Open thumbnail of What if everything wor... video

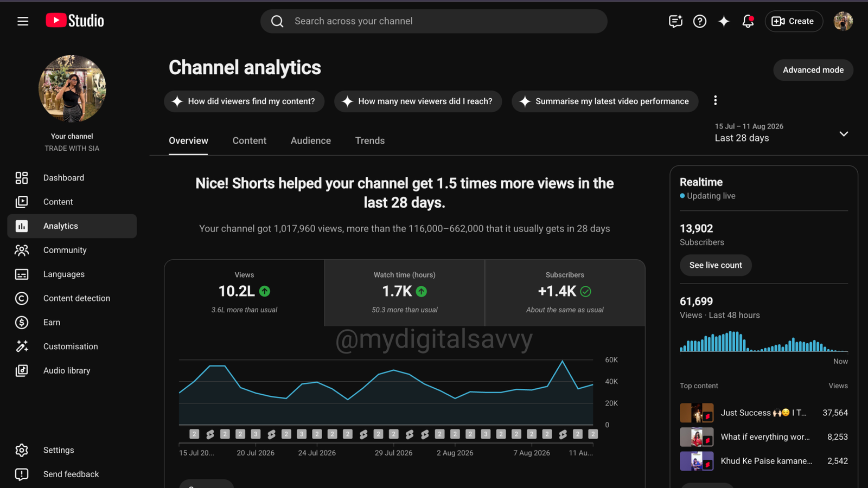click(x=697, y=437)
